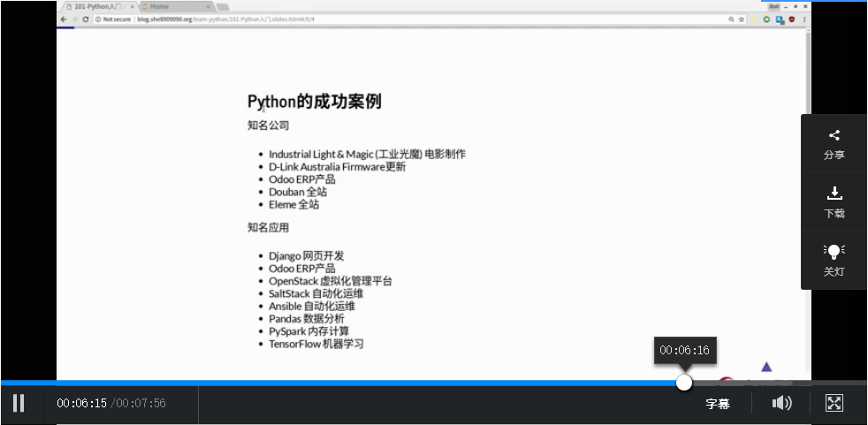Click the yellow extension icon

(x=754, y=19)
